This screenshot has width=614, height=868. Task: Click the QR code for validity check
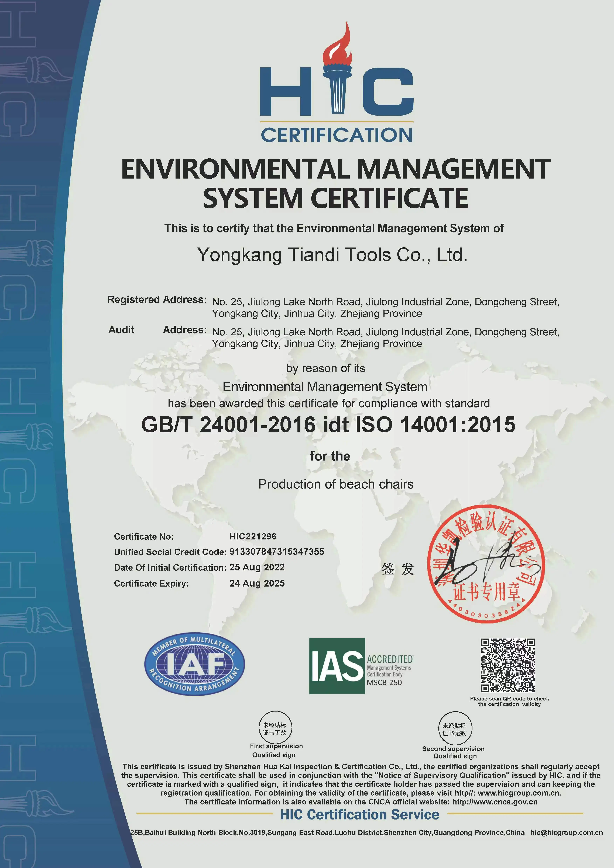508,665
